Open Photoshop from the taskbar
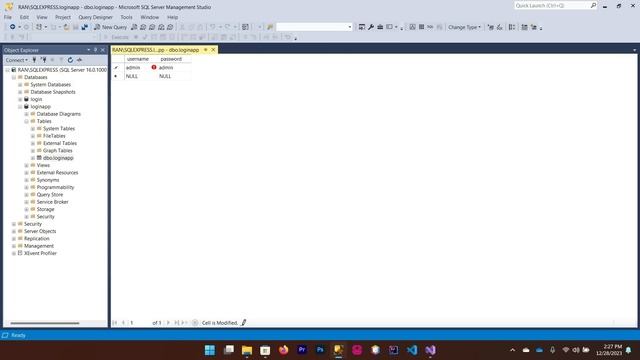The height and width of the screenshot is (360, 640). 320,350
